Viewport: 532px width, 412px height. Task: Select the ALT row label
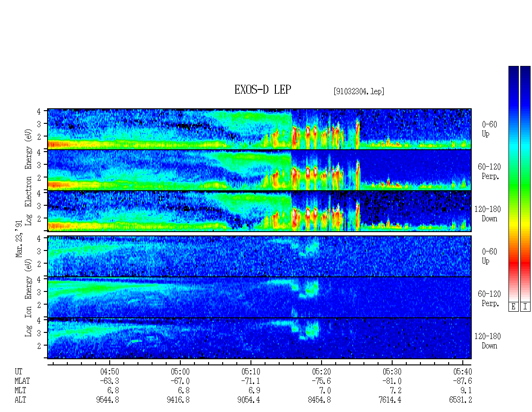coord(20,400)
